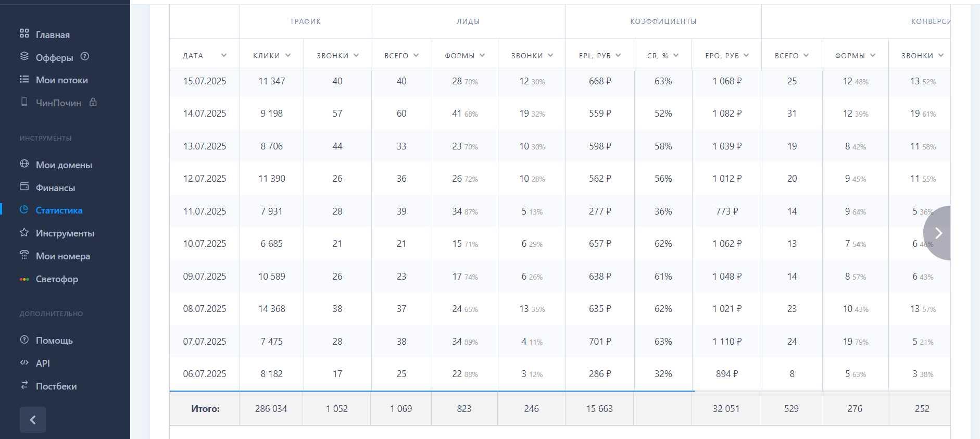Open the API page link

[x=43, y=363]
